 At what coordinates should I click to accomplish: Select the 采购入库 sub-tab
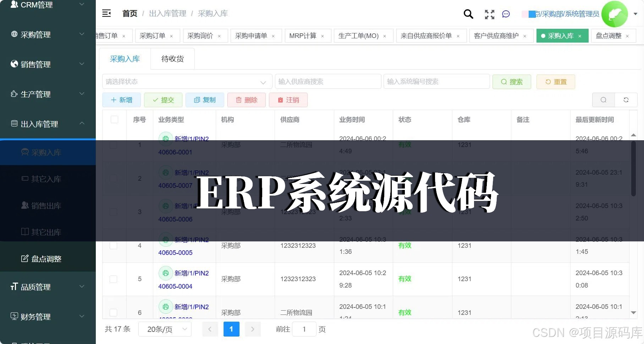125,59
